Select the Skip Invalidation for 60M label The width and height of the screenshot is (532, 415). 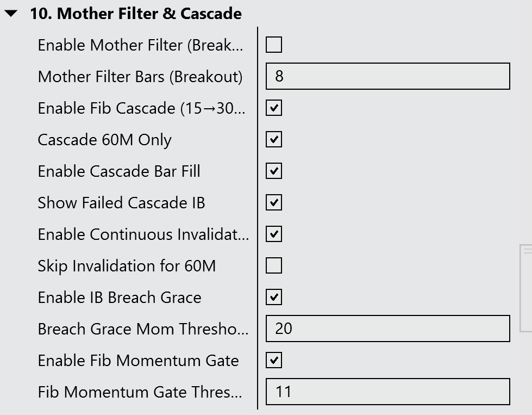pos(127,266)
